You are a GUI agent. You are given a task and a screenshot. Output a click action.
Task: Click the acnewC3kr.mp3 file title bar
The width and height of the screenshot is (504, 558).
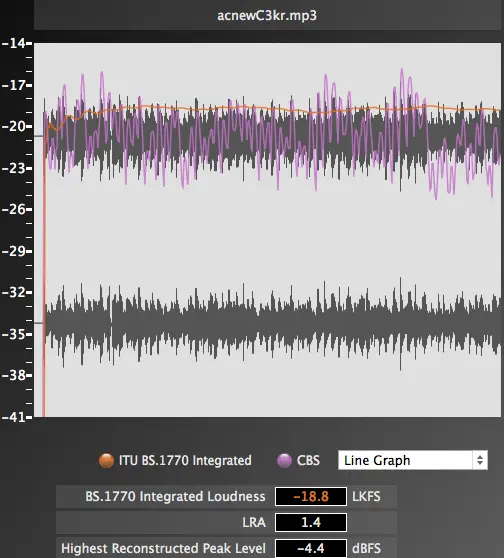(267, 15)
